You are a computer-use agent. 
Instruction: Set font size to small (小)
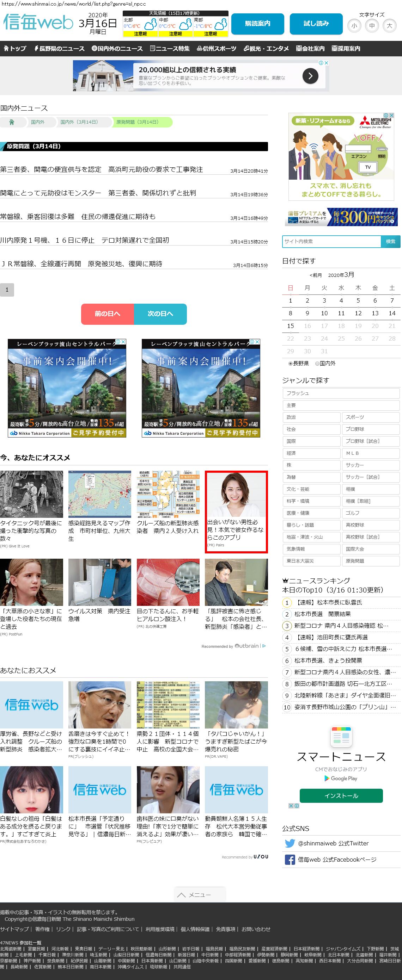354,26
